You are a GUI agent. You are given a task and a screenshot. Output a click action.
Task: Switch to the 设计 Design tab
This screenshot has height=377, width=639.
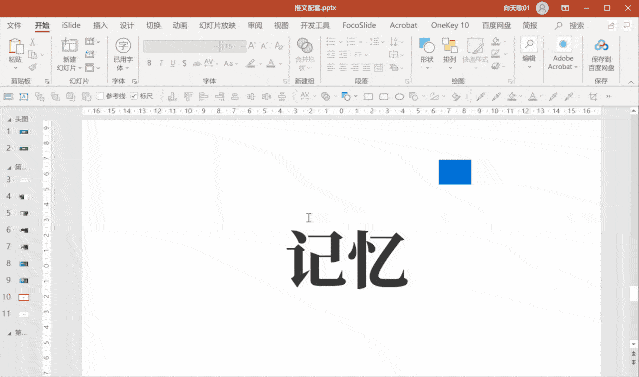(x=127, y=25)
